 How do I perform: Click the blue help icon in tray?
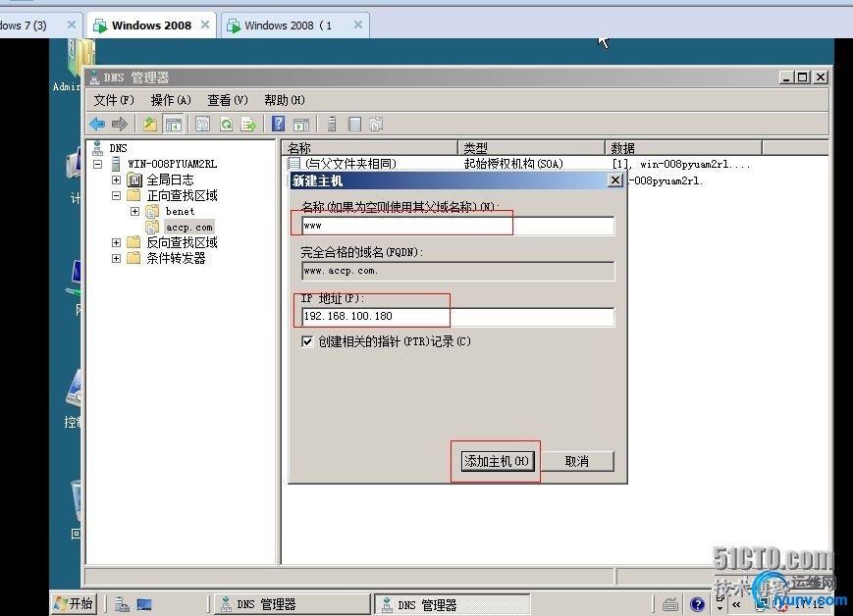pyautogui.click(x=697, y=604)
